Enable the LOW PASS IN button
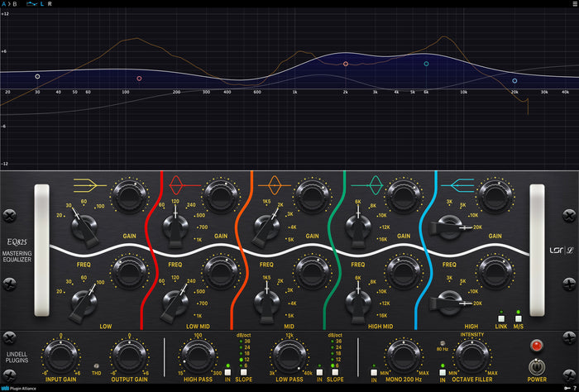 319,372
